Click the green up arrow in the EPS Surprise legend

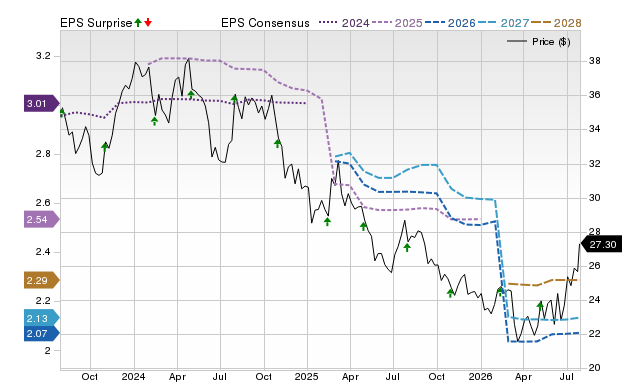(138, 23)
